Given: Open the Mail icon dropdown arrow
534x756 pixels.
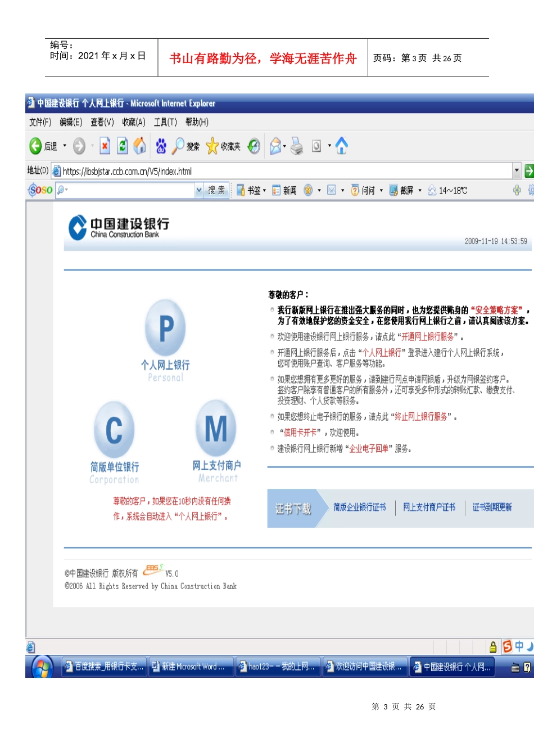Looking at the screenshot, I should pyautogui.click(x=284, y=146).
